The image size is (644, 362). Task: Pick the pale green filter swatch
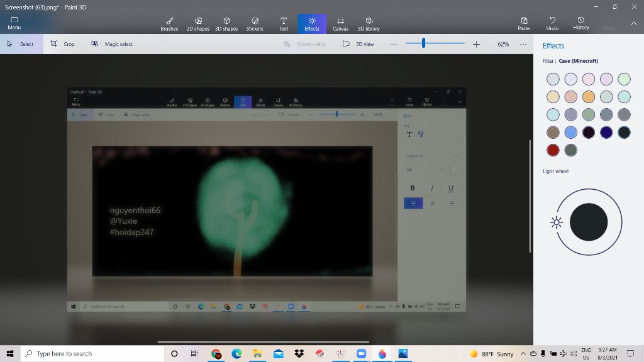coord(624,79)
